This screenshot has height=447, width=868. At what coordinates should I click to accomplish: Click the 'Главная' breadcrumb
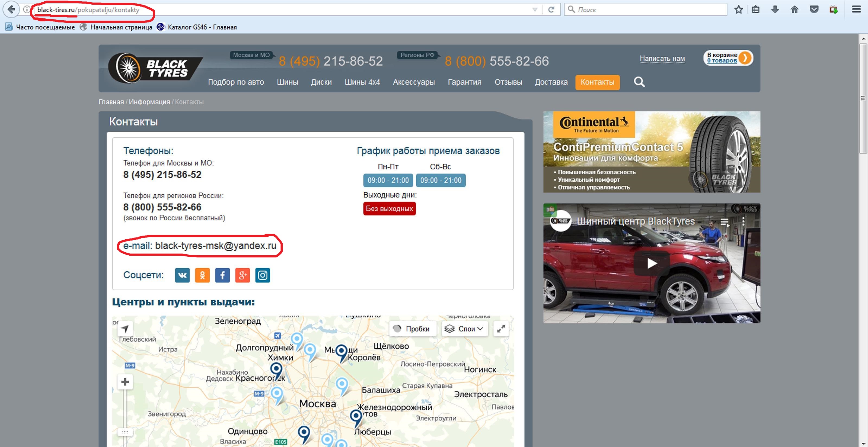[x=111, y=102]
